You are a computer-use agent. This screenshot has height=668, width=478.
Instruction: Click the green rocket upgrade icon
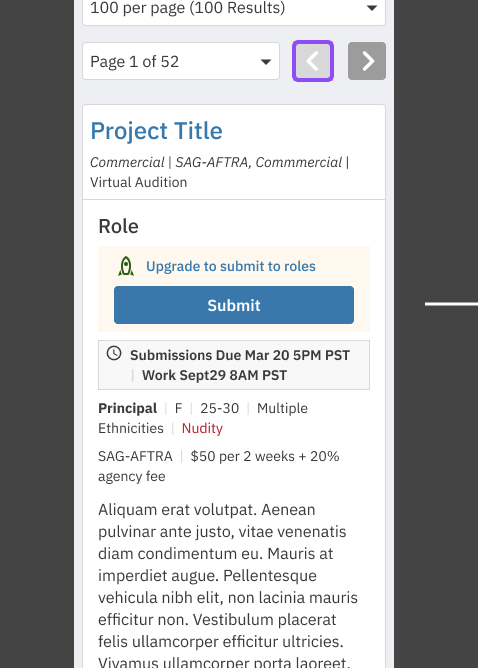pyautogui.click(x=126, y=266)
